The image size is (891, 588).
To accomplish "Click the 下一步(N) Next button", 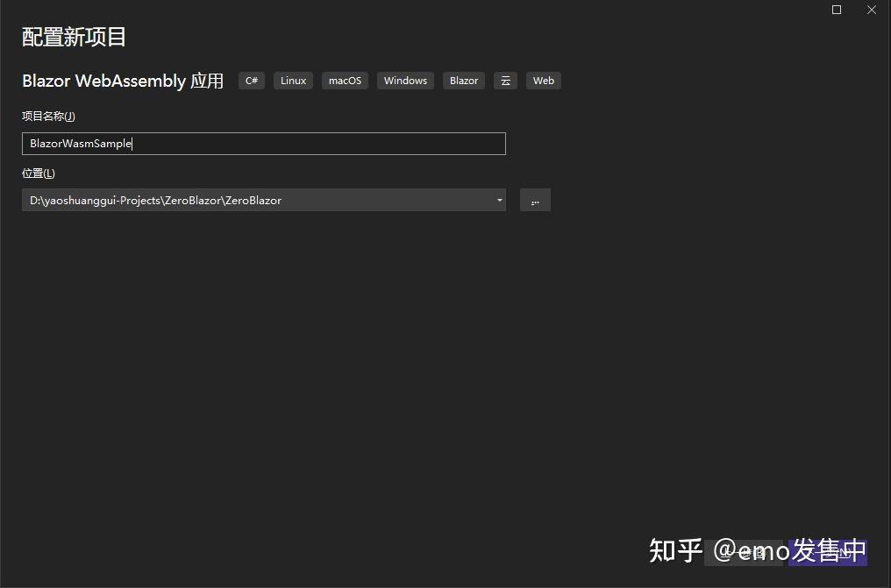I will (828, 552).
